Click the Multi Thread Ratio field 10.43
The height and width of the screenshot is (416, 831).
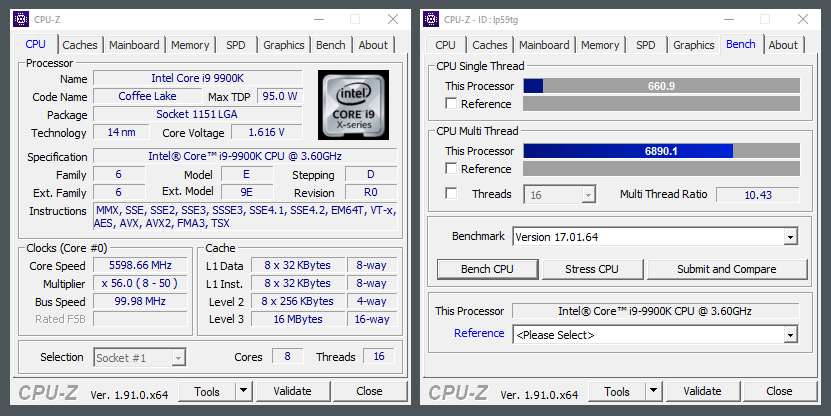(x=758, y=194)
